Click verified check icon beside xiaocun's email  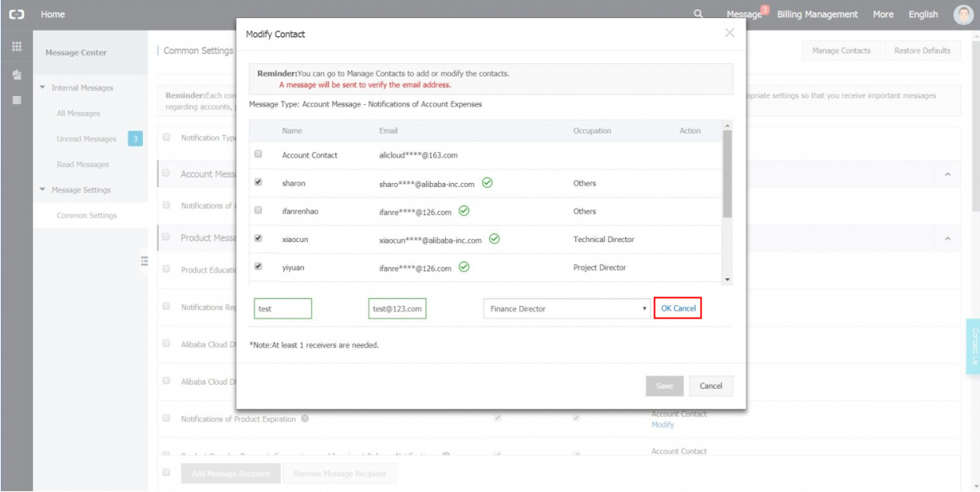[494, 239]
